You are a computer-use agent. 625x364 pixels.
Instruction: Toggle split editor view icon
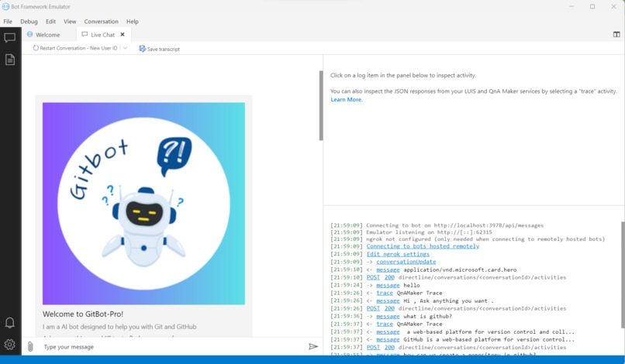pos(616,35)
